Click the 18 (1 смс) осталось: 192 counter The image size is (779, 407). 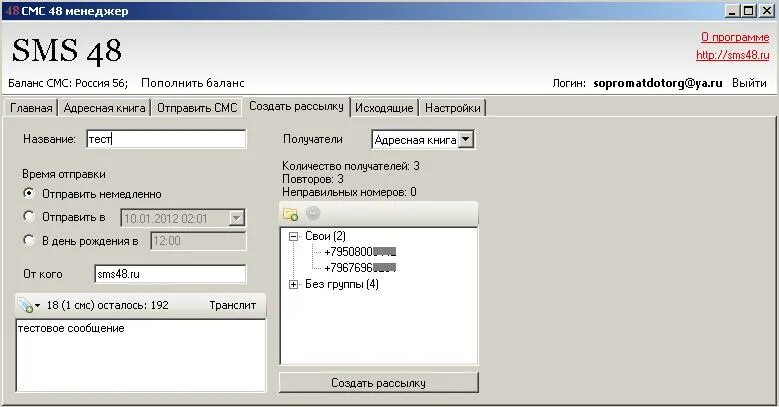(x=108, y=305)
